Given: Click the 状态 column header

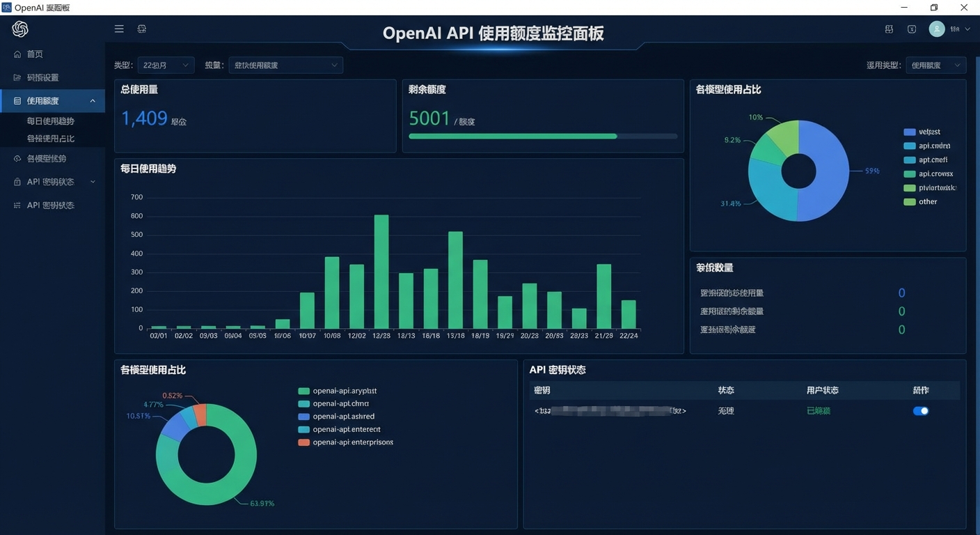Looking at the screenshot, I should coord(726,390).
